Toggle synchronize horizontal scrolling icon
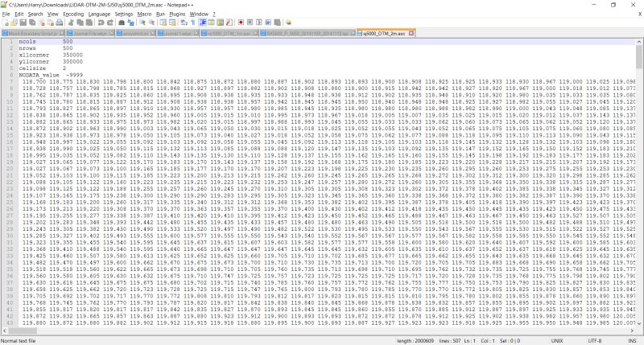Viewport: 644px width, 345px height. pyautogui.click(x=172, y=23)
